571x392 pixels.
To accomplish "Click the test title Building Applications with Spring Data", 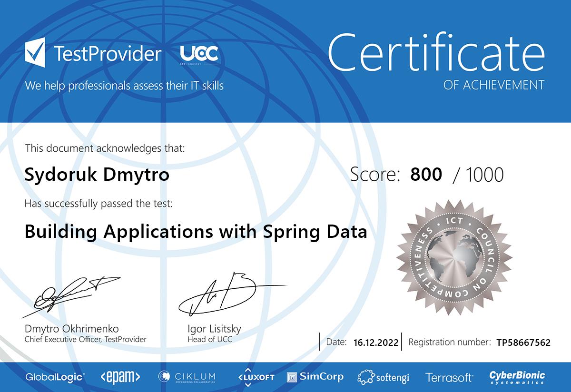I will (196, 232).
